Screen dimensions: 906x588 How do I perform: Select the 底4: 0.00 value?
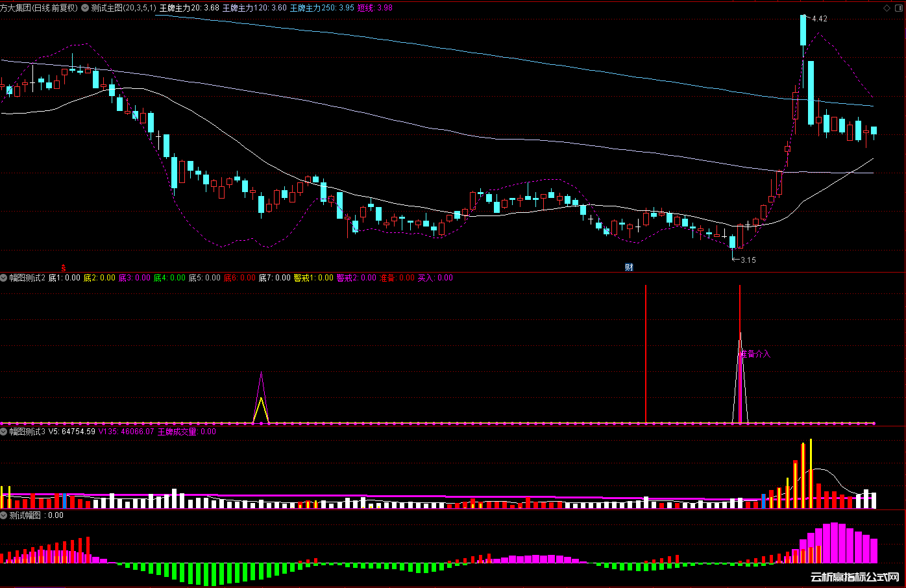point(169,278)
